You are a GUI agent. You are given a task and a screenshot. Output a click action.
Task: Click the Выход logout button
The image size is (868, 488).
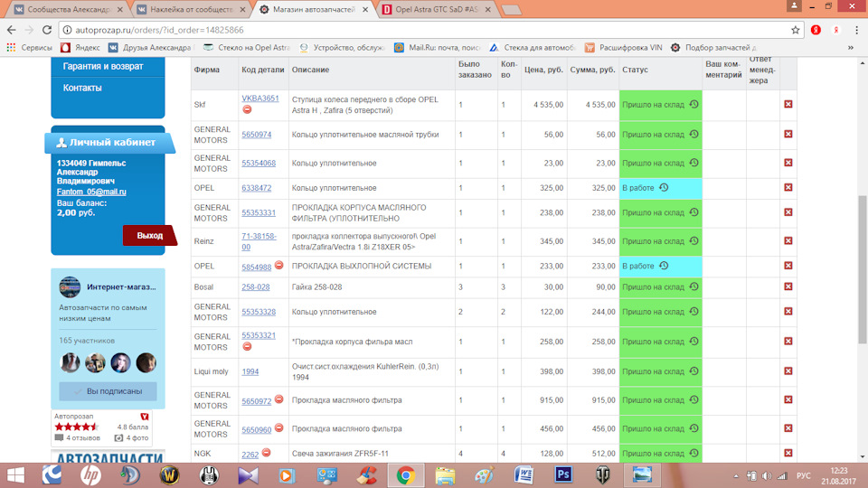[149, 235]
